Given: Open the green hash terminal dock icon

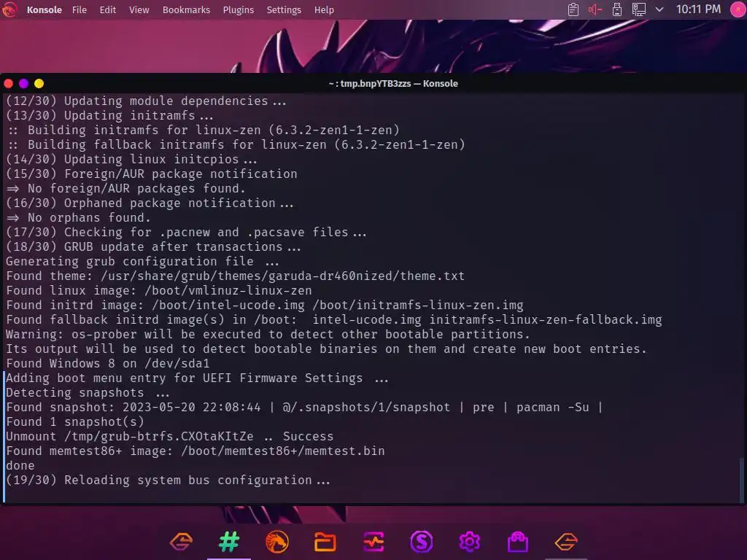Looking at the screenshot, I should pyautogui.click(x=229, y=542).
